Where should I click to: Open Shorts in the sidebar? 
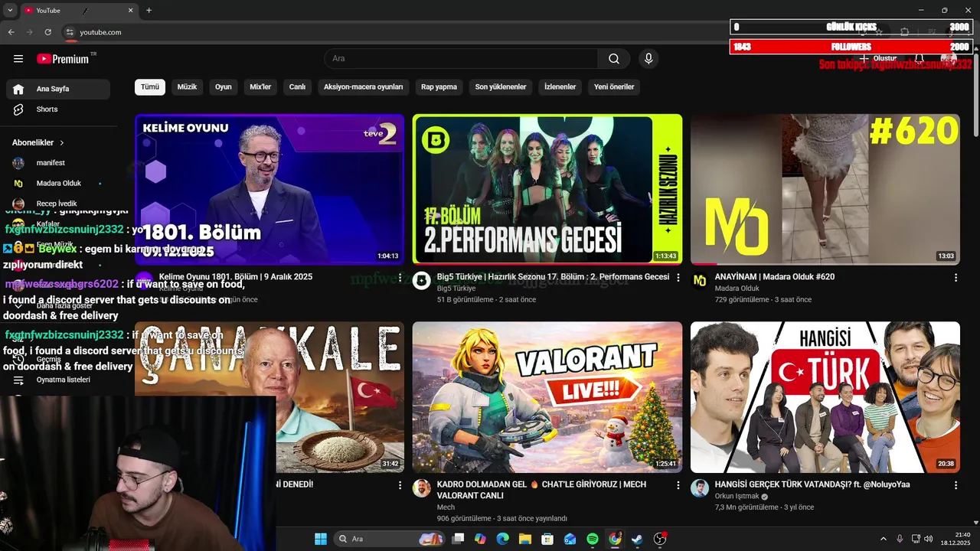58,109
